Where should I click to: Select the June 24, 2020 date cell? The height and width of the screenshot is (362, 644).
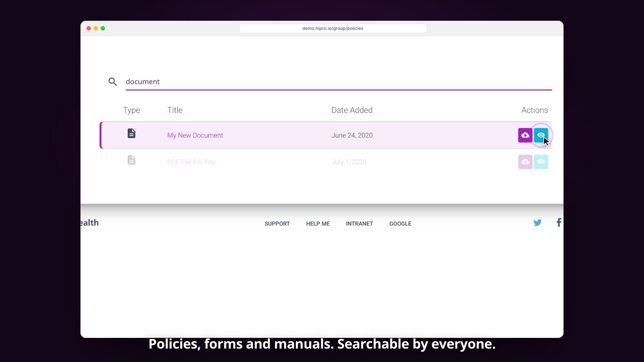[352, 136]
